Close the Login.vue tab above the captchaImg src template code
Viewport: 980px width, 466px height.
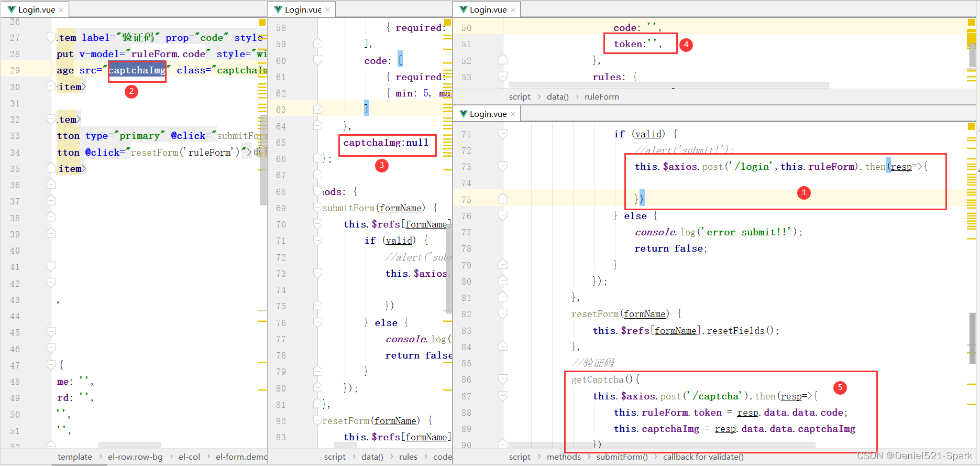(x=61, y=10)
